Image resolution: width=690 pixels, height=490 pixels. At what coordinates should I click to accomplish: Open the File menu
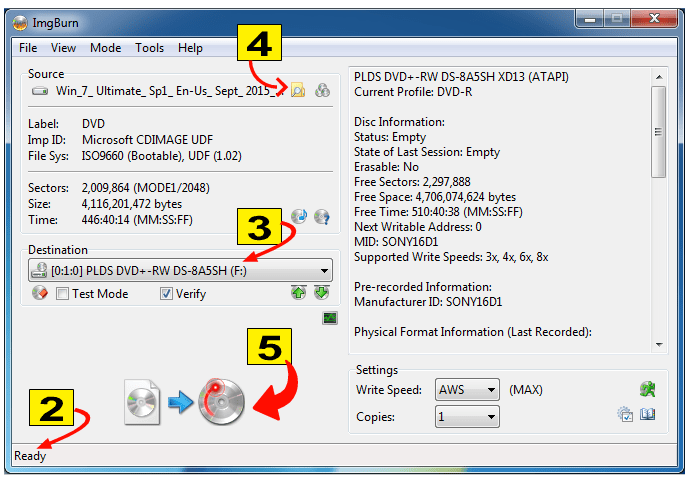pos(28,48)
